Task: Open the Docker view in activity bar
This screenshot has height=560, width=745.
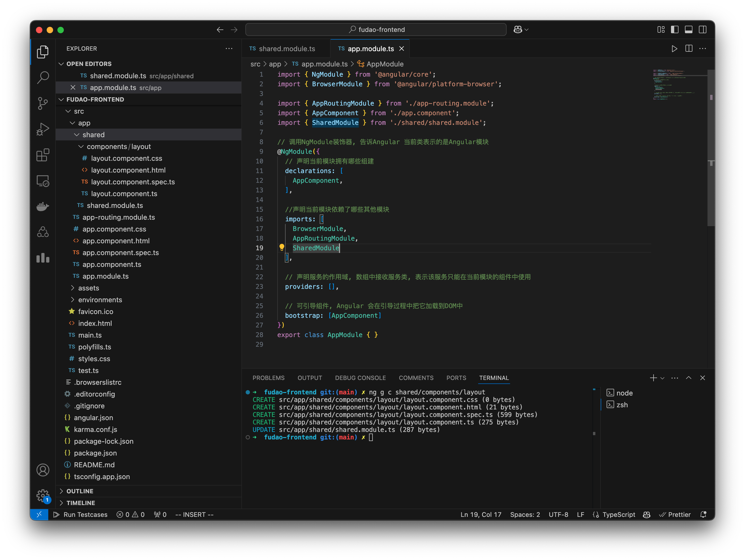Action: [x=43, y=207]
